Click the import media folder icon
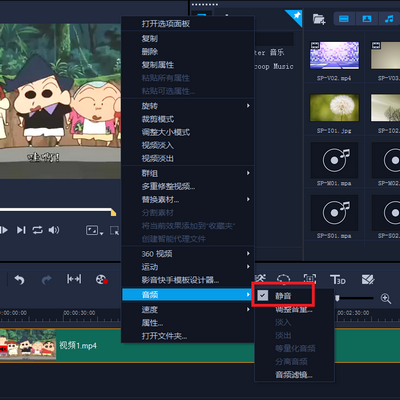Image resolution: width=400 pixels, height=400 pixels. (x=319, y=19)
